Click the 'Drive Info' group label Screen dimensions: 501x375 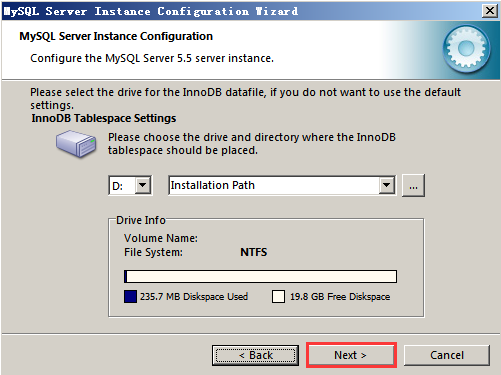click(141, 220)
